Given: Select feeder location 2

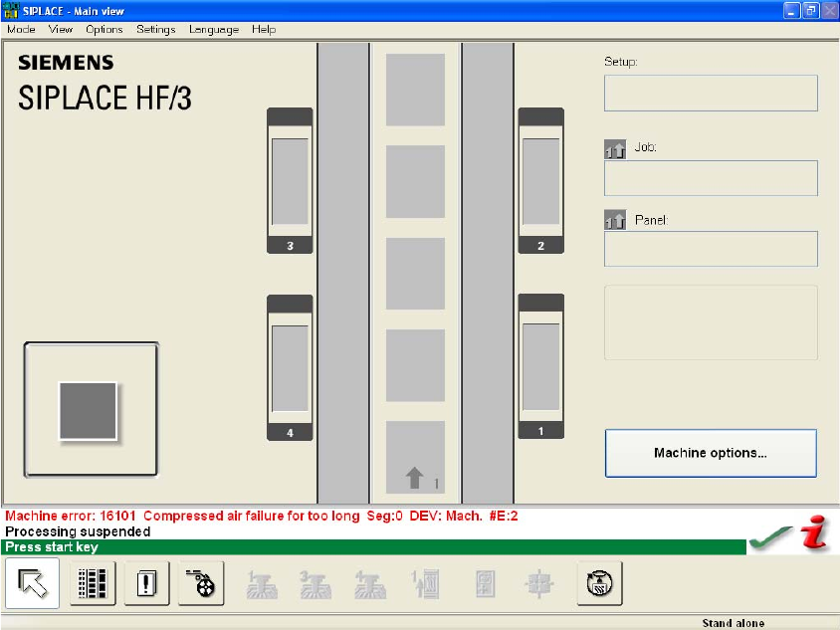Looking at the screenshot, I should 541,180.
